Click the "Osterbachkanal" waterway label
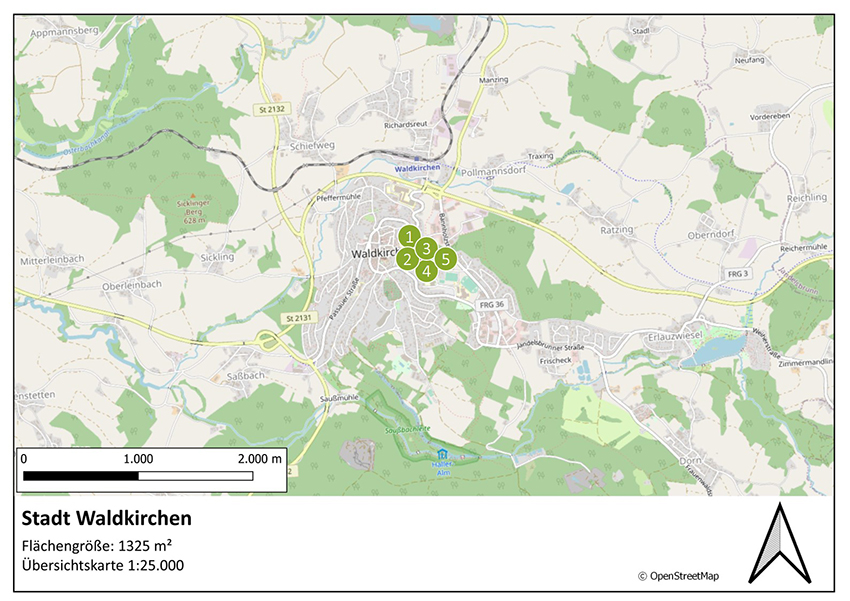The width and height of the screenshot is (850, 601). tap(86, 141)
